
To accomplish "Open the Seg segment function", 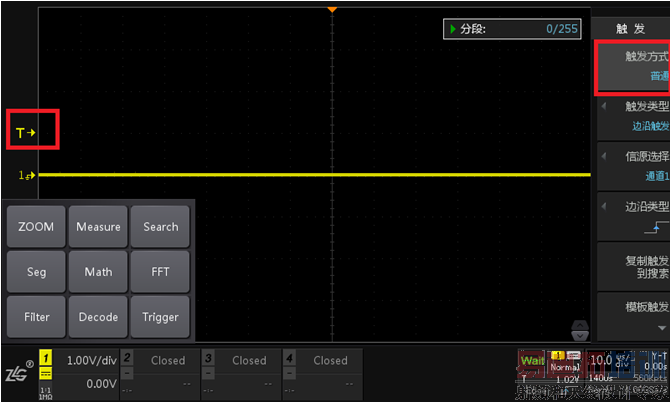I will [36, 272].
